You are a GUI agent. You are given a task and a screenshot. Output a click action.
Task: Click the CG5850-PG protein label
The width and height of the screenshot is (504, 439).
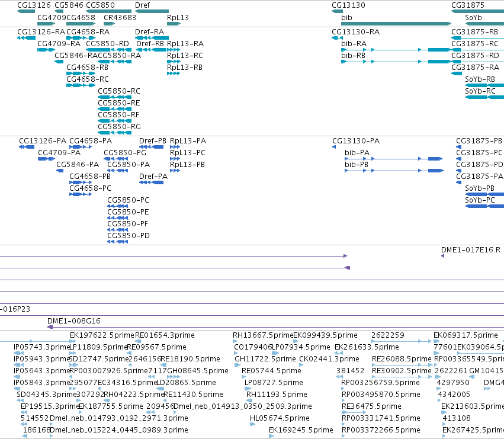click(125, 153)
